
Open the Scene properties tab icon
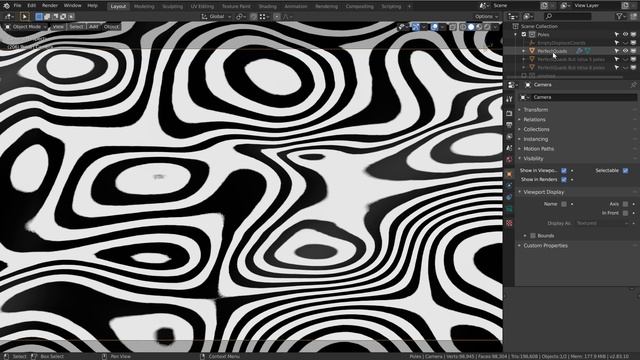coord(509,148)
